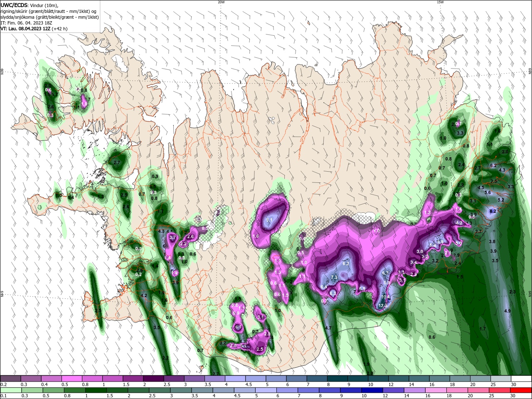Screen dimensions: 532x399
Task: Select the VT: Lau. 08.04.2023 12Z (+42 h) line
Action: pos(34,29)
